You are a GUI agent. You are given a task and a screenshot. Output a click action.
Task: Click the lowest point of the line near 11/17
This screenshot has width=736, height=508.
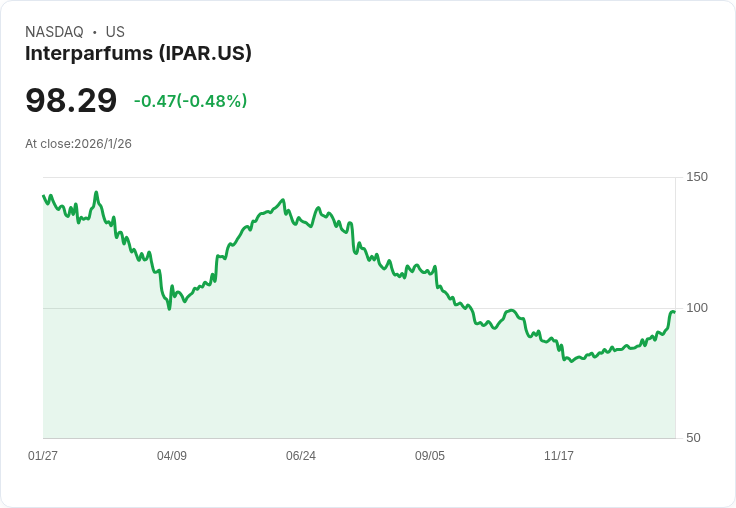click(x=571, y=361)
